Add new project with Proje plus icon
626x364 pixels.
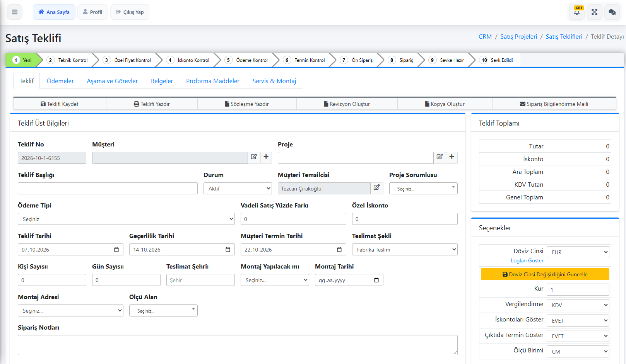point(452,157)
